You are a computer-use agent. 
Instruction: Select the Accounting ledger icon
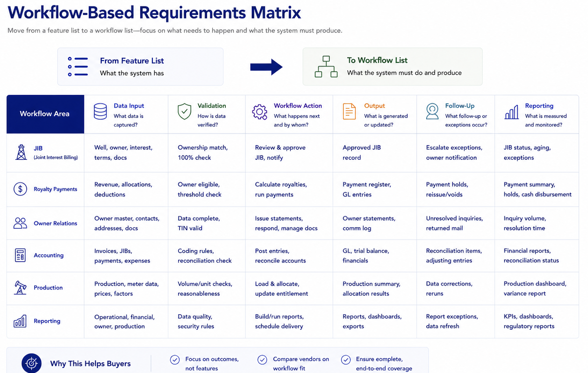pos(20,255)
